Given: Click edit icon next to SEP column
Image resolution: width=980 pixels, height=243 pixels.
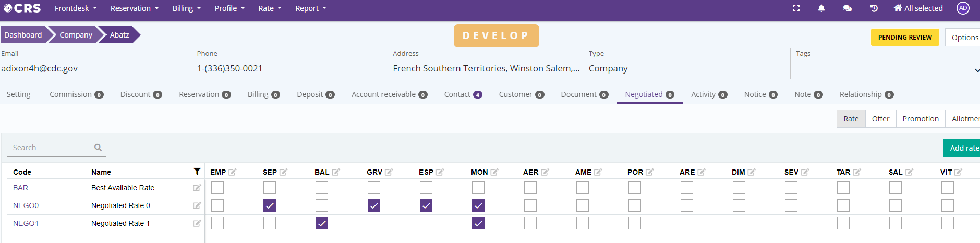Looking at the screenshot, I should click(x=283, y=172).
